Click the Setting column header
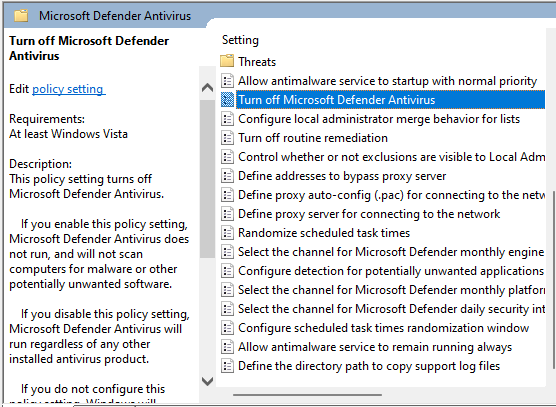Screen dimensions: 556x407 (240, 40)
